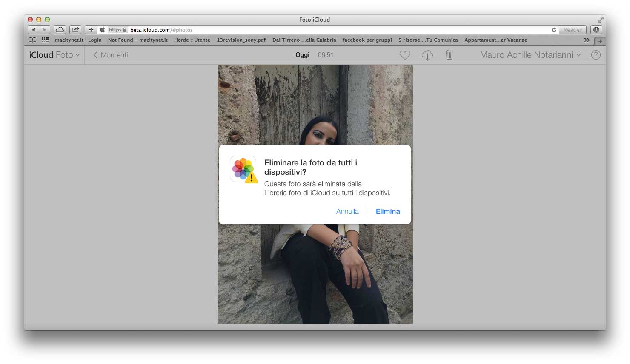This screenshot has height=364, width=630.
Task: Click the Safari back arrow button
Action: [34, 30]
